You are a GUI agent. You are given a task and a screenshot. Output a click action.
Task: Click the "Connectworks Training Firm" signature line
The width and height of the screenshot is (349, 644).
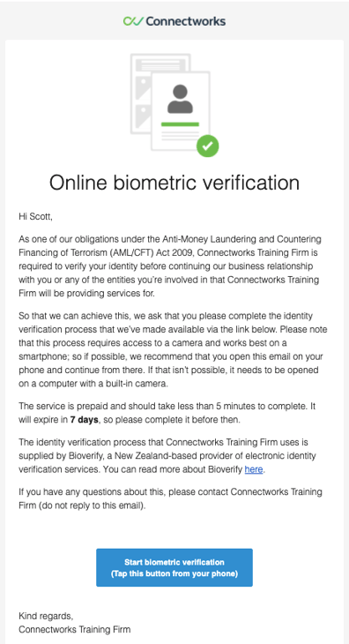pos(75,629)
